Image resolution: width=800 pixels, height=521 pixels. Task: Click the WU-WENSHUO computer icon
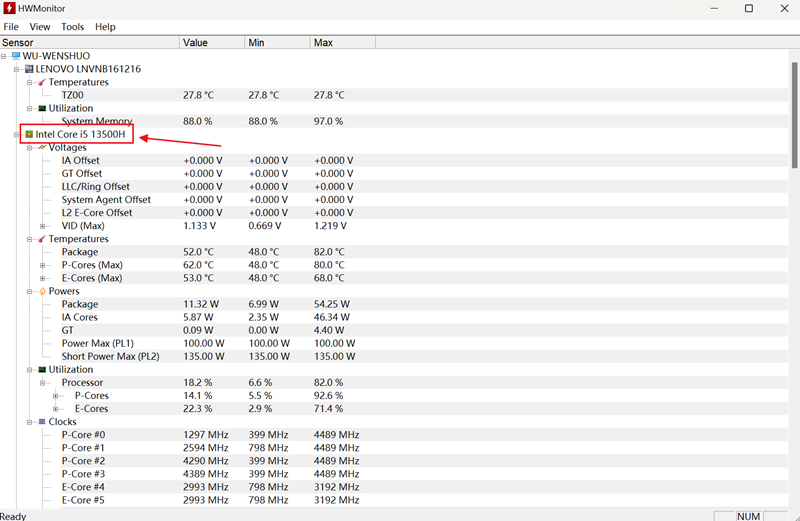pos(16,56)
